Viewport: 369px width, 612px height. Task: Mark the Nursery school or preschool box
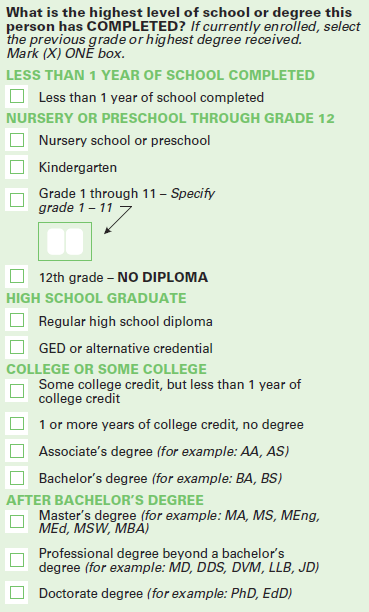point(17,140)
